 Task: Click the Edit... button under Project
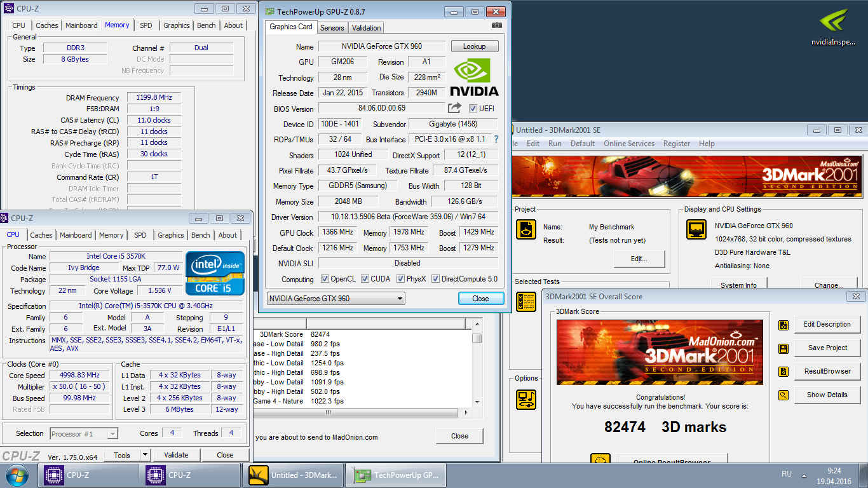tap(639, 259)
